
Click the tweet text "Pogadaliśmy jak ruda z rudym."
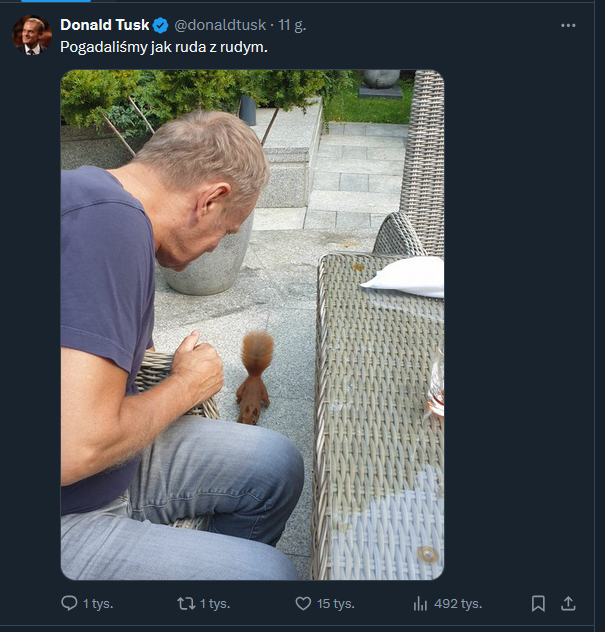(163, 46)
